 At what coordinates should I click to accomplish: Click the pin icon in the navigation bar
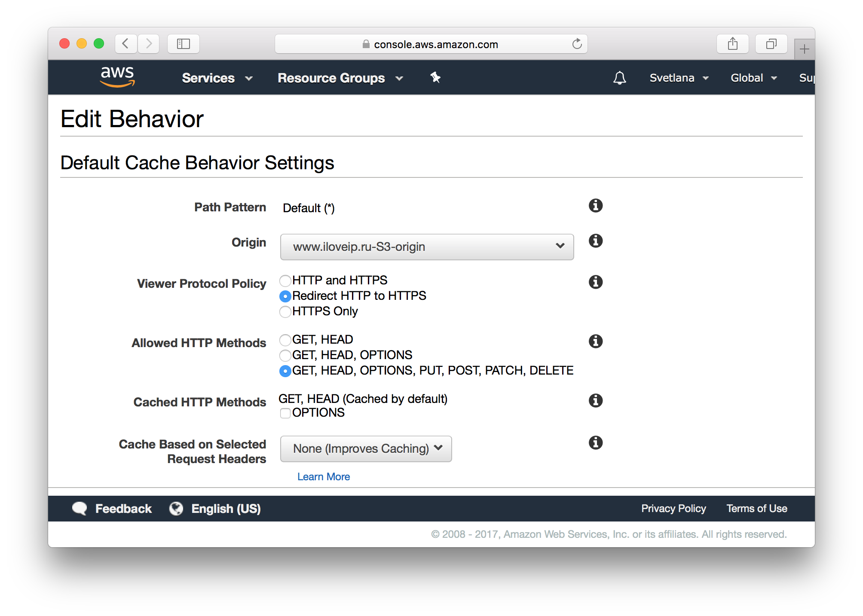(435, 78)
